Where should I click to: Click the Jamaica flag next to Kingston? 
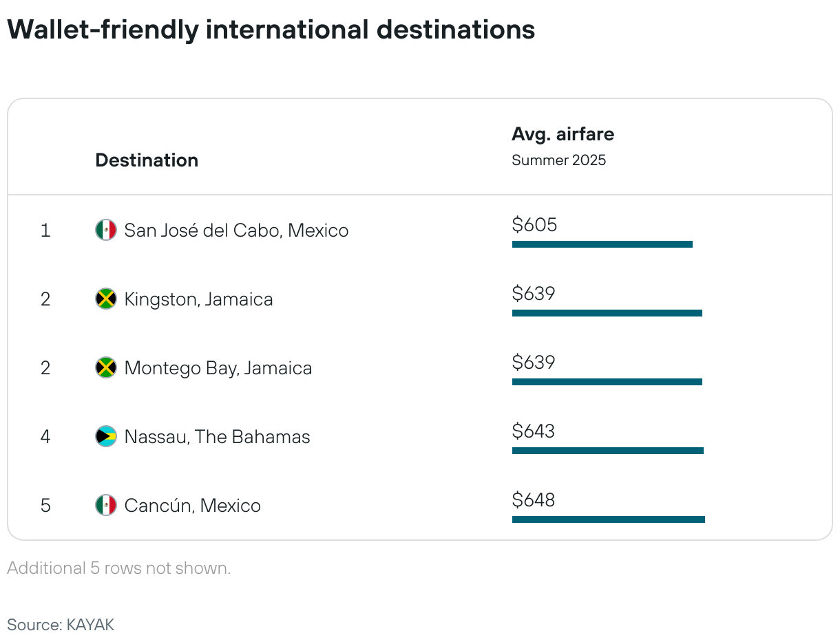pos(106,299)
